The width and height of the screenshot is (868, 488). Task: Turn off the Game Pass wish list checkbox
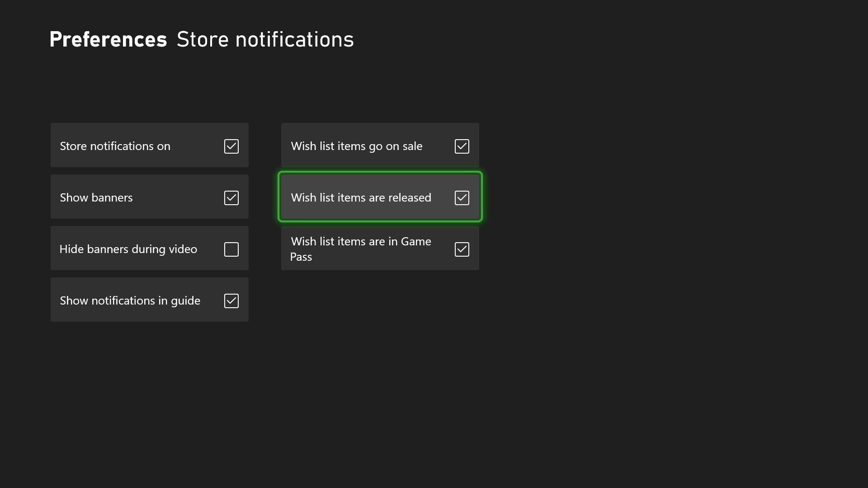[462, 249]
